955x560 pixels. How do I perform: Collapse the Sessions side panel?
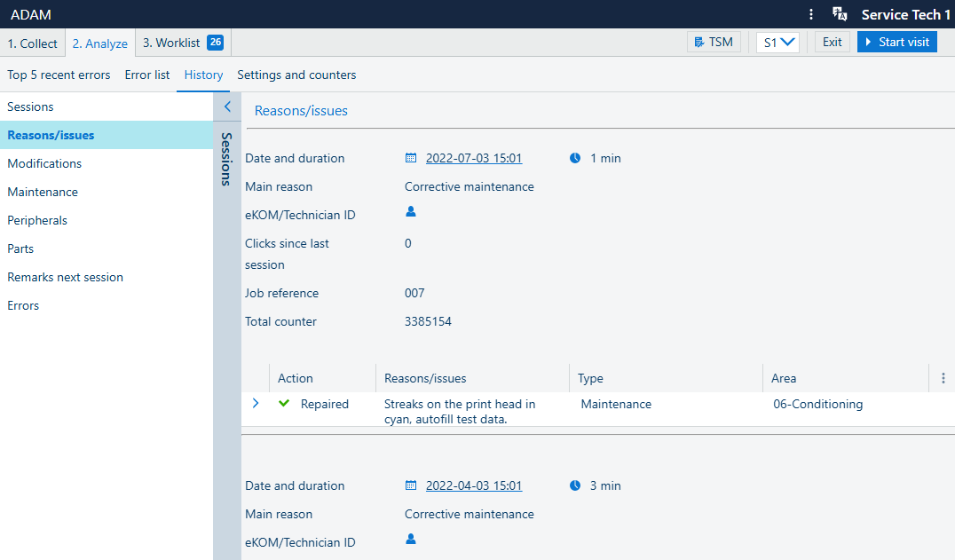click(227, 106)
